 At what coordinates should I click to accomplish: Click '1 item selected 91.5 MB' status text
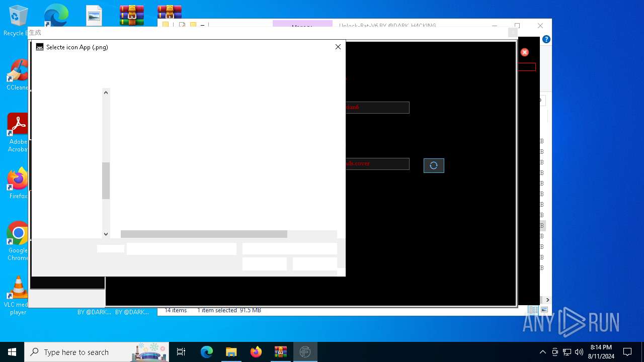tap(229, 310)
